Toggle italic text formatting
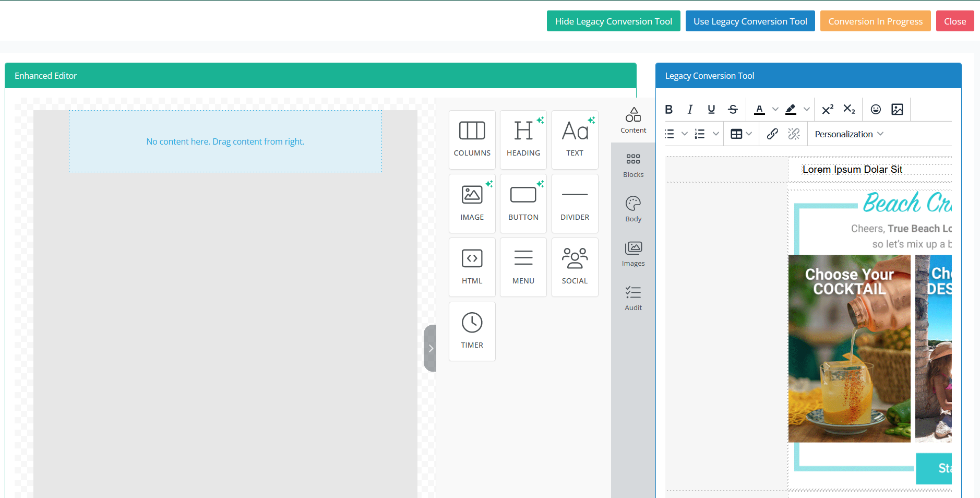Screen dimensions: 980x498 pyautogui.click(x=689, y=109)
